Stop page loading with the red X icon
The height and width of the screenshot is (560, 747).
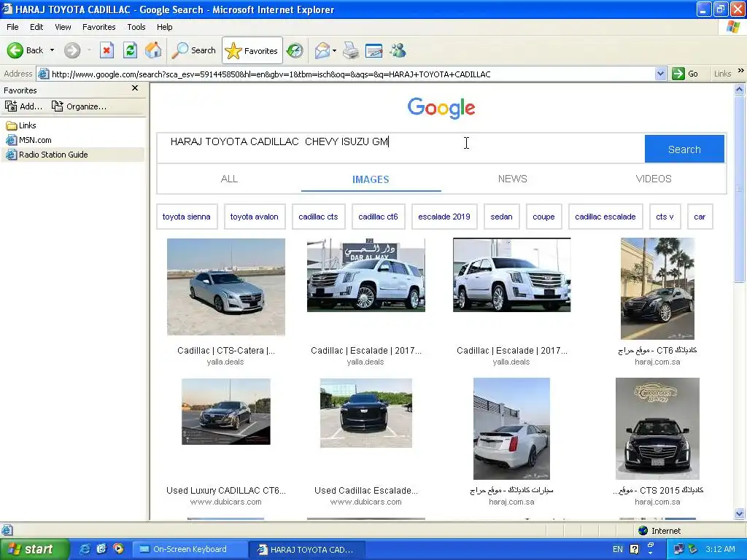coord(107,50)
